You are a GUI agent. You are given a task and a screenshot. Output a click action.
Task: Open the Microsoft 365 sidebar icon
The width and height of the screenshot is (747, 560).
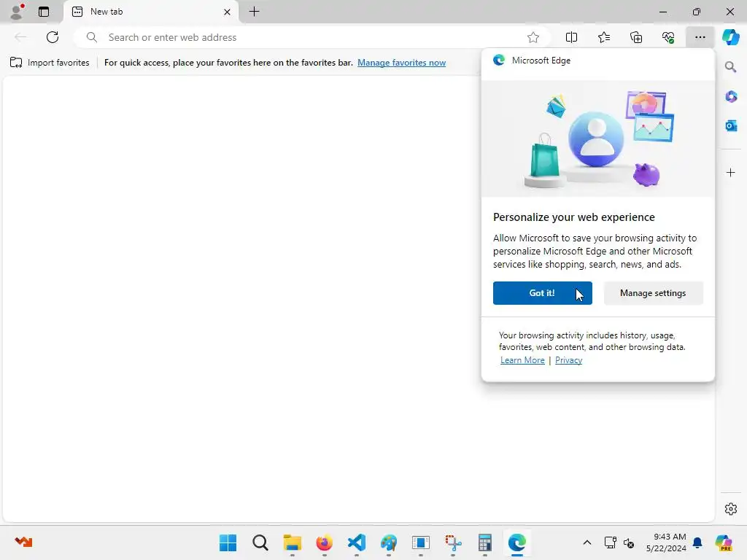pos(731,97)
